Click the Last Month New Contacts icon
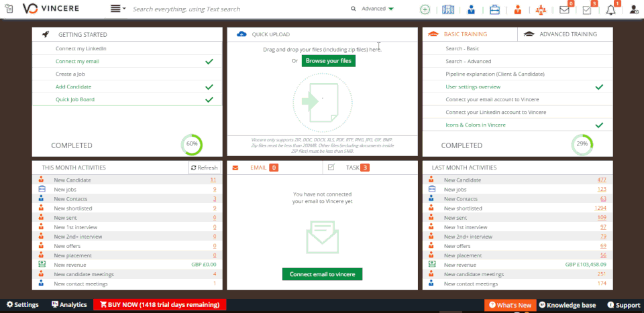 [431, 198]
